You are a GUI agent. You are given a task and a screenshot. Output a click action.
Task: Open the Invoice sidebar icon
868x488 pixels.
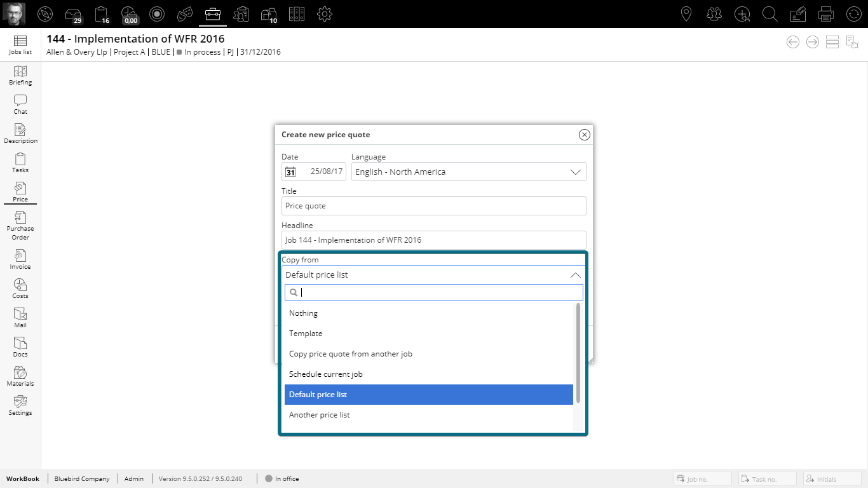20,259
